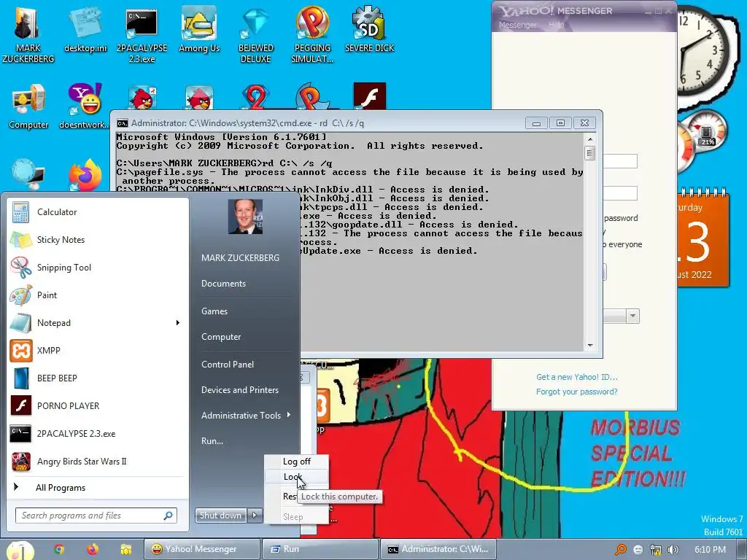Launch XMPP from Start menu

pos(98,351)
